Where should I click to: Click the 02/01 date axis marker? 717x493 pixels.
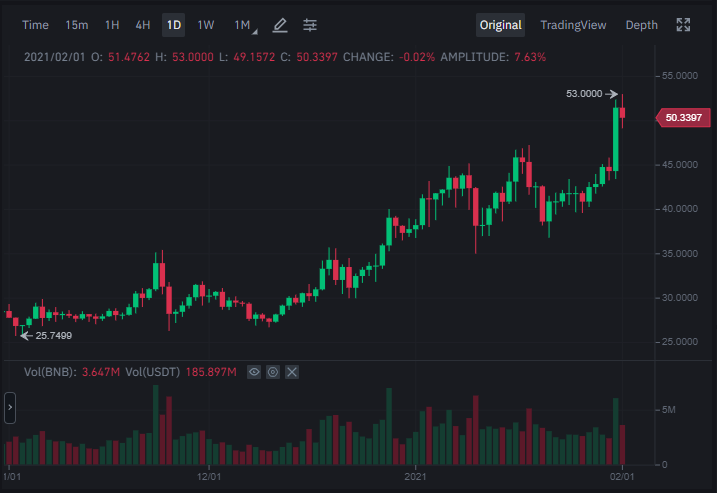[x=622, y=477]
